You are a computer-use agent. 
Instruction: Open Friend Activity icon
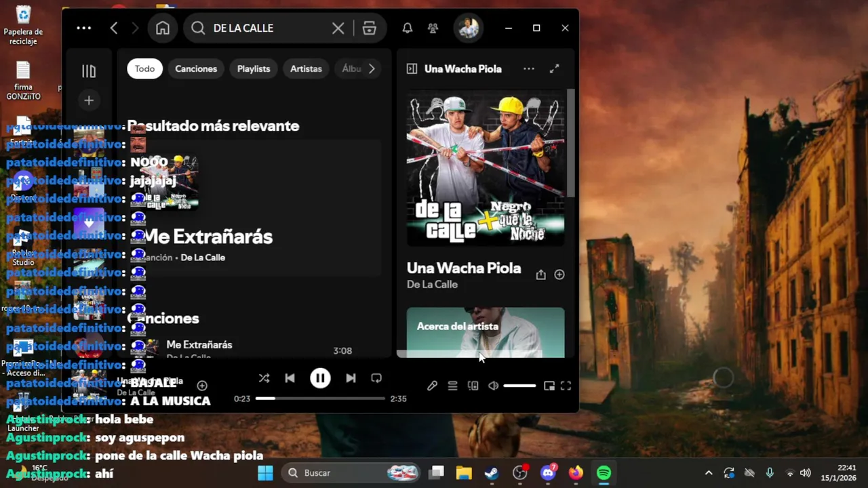tap(433, 28)
